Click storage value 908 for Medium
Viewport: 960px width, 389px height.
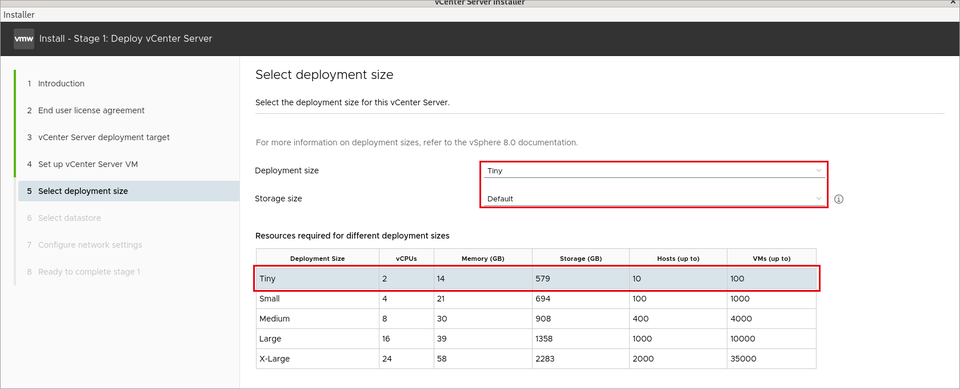[x=543, y=319]
